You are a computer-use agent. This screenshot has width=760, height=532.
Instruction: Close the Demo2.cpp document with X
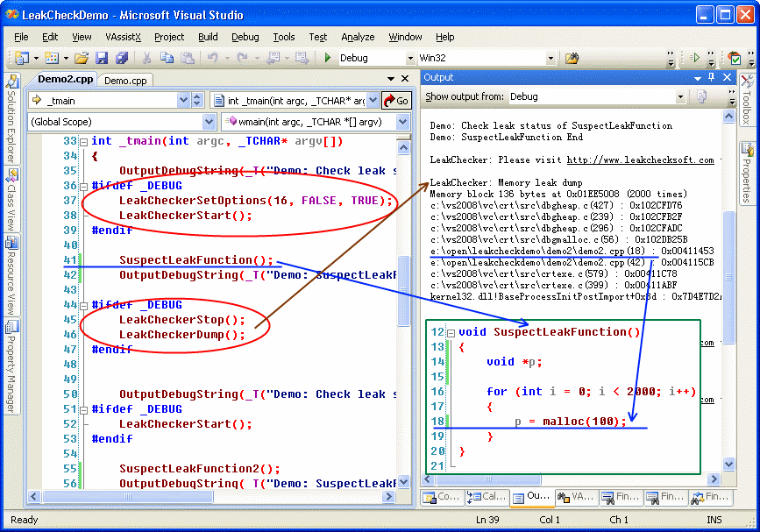click(404, 80)
